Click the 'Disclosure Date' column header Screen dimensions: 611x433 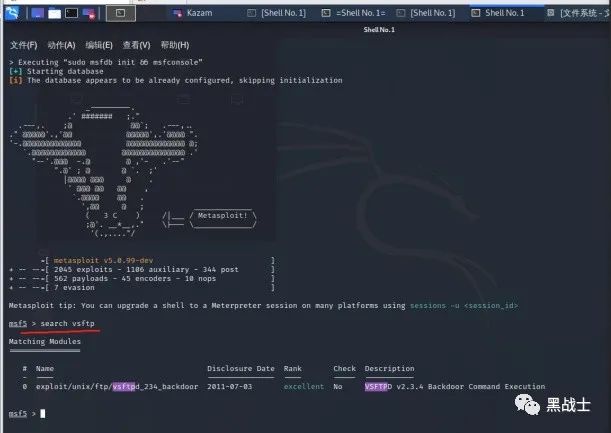[241, 368]
